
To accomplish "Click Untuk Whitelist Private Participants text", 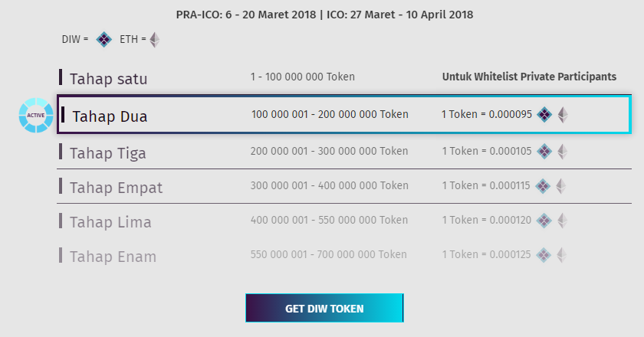I will 529,77.
